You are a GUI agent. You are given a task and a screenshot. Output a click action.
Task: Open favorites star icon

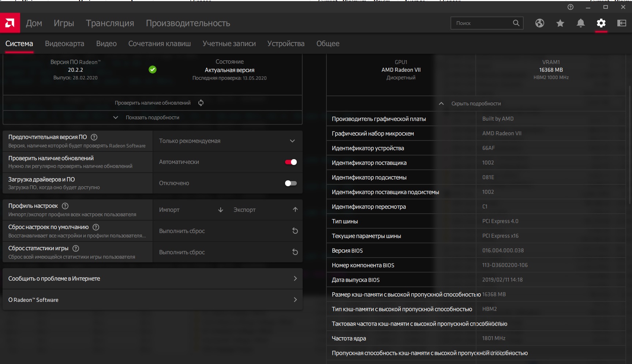pos(560,23)
